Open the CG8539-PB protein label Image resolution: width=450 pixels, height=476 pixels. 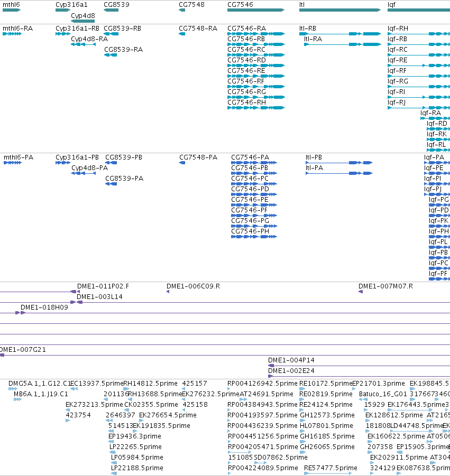[124, 157]
